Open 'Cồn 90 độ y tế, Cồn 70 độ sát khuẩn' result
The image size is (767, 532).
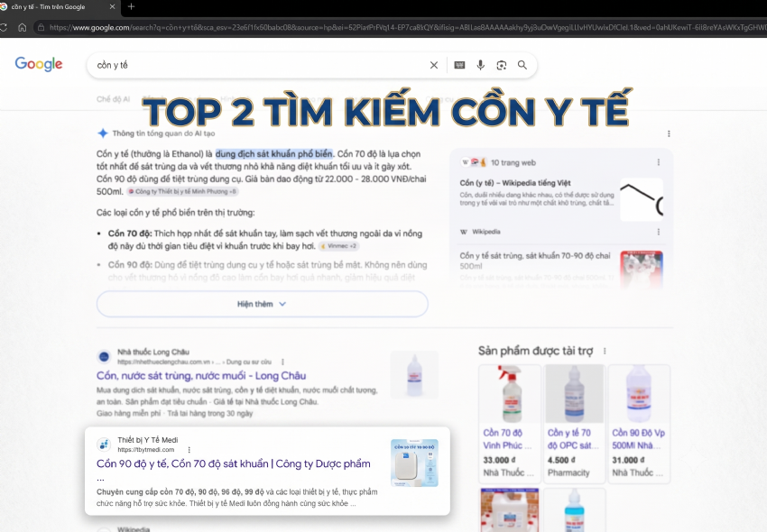(234, 463)
